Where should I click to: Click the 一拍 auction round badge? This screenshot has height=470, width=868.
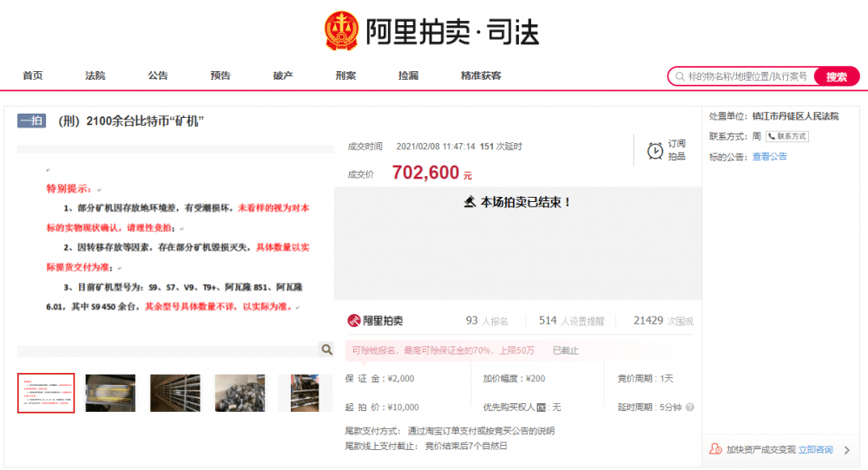(x=31, y=121)
